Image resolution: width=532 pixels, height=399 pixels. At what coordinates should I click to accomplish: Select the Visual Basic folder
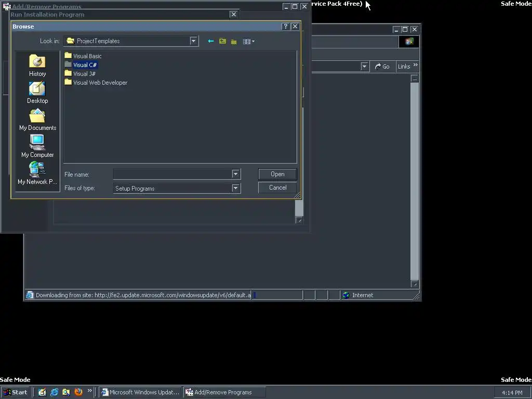coord(83,56)
